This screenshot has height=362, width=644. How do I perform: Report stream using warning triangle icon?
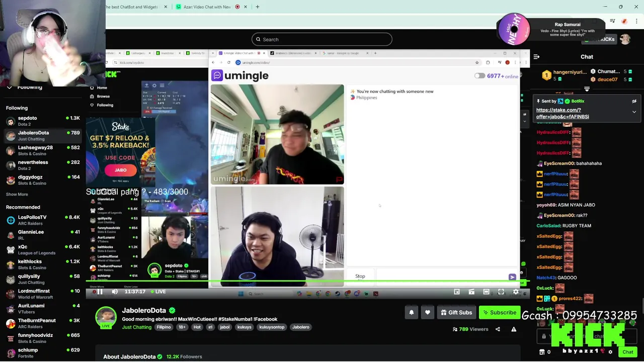click(514, 329)
